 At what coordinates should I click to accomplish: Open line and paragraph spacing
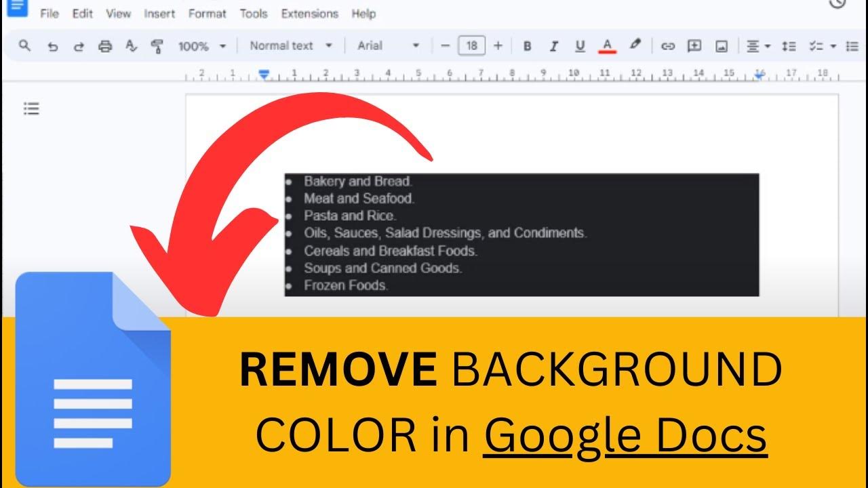pos(789,47)
